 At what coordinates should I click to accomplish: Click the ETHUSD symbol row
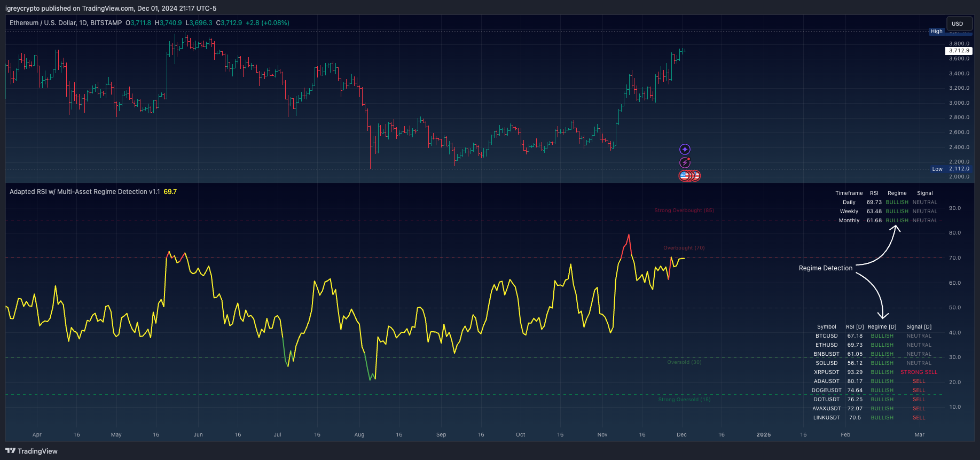[x=827, y=345]
